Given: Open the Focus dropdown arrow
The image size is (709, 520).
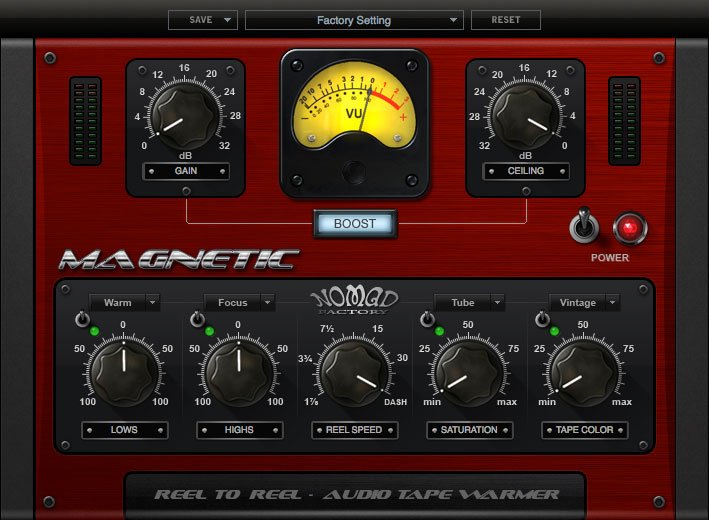Looking at the screenshot, I should [x=268, y=302].
